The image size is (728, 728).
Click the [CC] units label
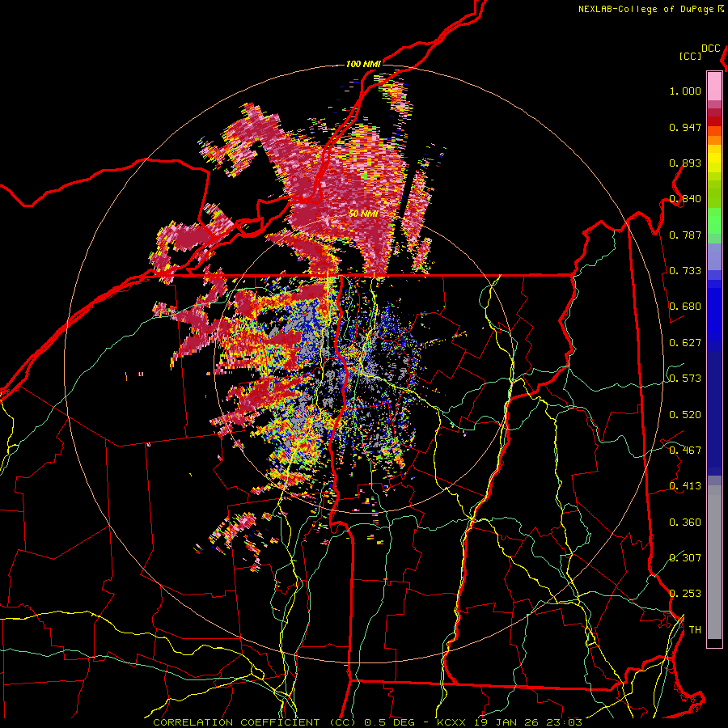tap(691, 56)
